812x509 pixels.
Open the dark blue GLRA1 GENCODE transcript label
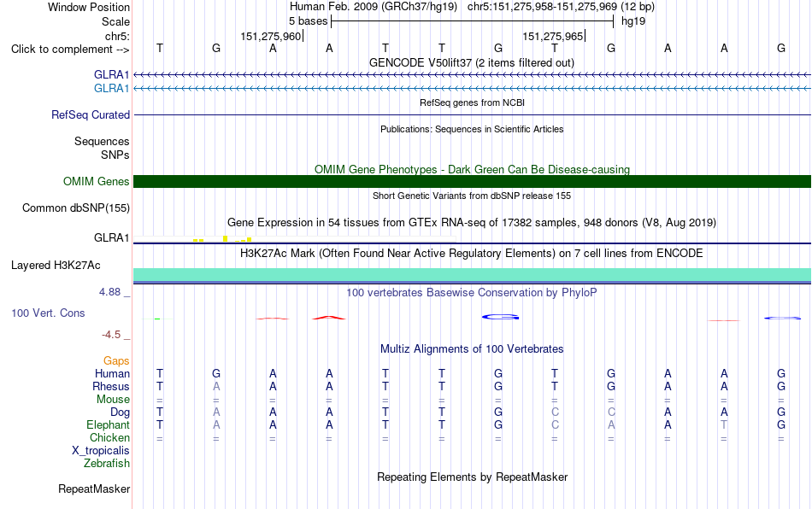pyautogui.click(x=111, y=75)
